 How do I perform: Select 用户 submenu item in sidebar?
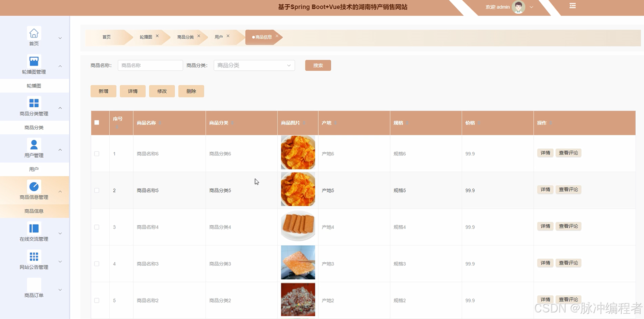[34, 169]
